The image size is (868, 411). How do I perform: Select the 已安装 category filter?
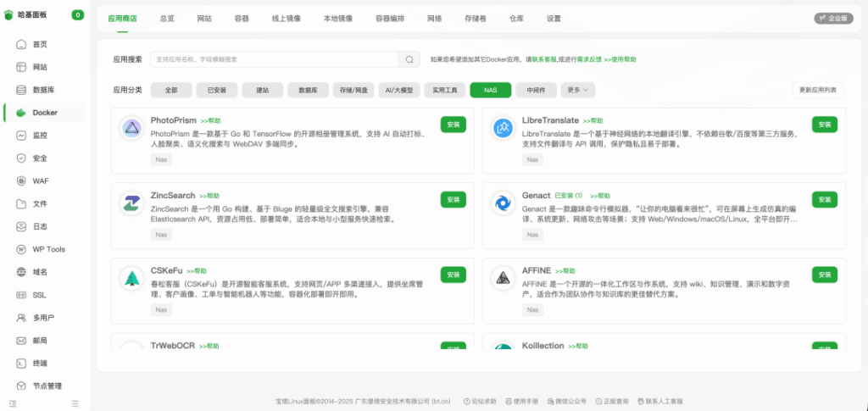coord(216,90)
